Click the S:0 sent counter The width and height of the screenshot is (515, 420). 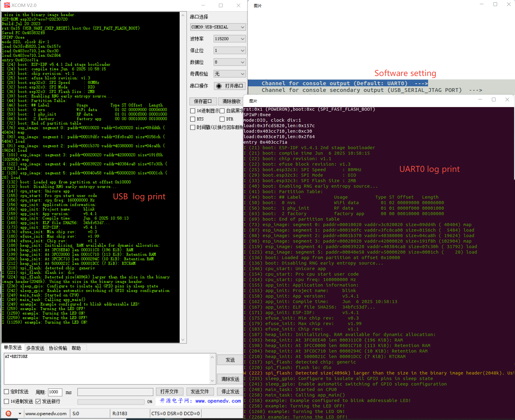[76, 414]
